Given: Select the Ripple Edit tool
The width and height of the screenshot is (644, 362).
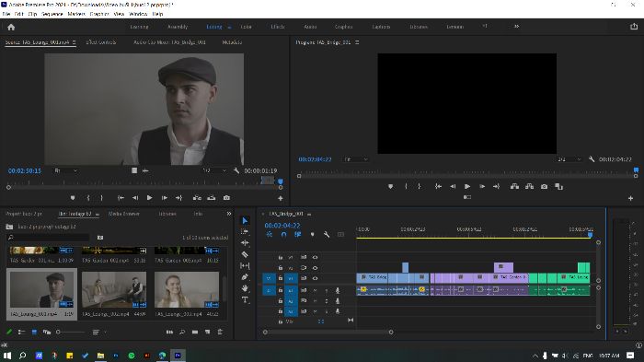Looking at the screenshot, I should pyautogui.click(x=245, y=243).
